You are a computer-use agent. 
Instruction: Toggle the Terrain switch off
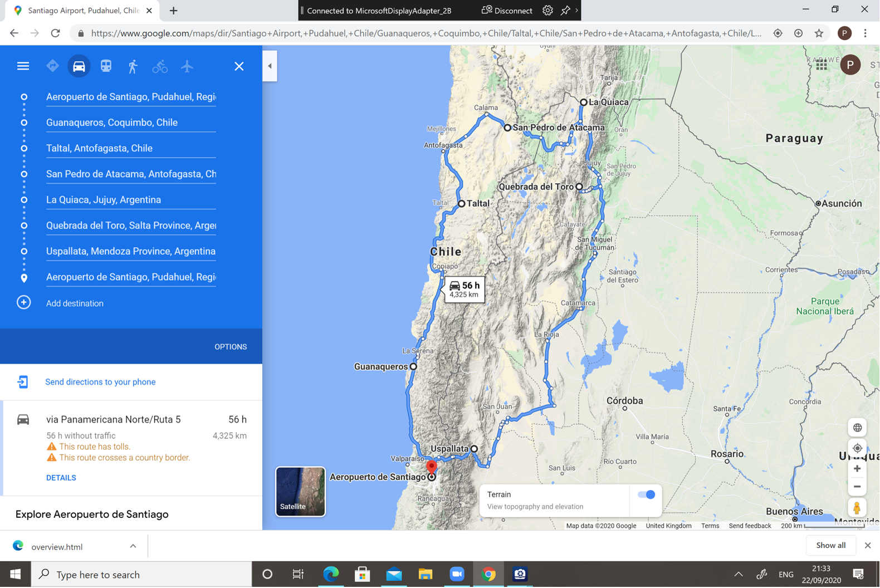pos(646,494)
